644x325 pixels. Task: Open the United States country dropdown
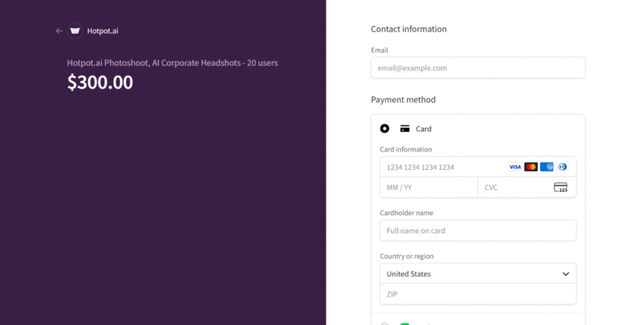pos(478,273)
